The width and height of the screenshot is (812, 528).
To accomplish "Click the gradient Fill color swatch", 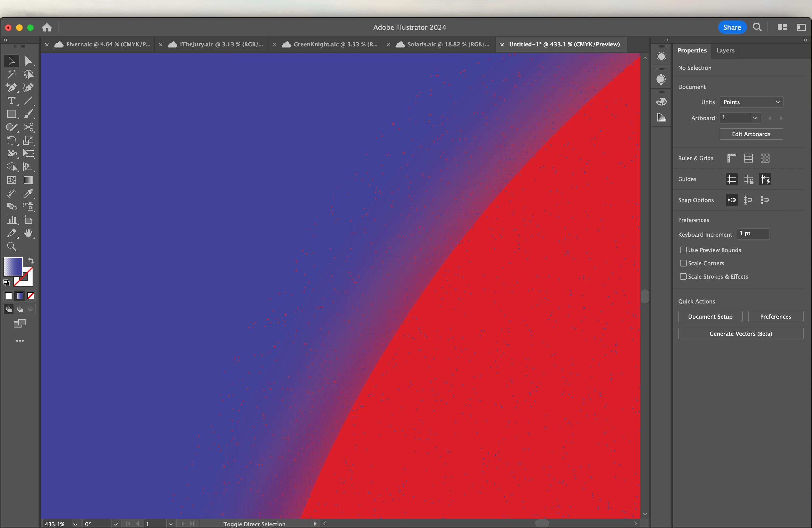I will click(x=13, y=266).
